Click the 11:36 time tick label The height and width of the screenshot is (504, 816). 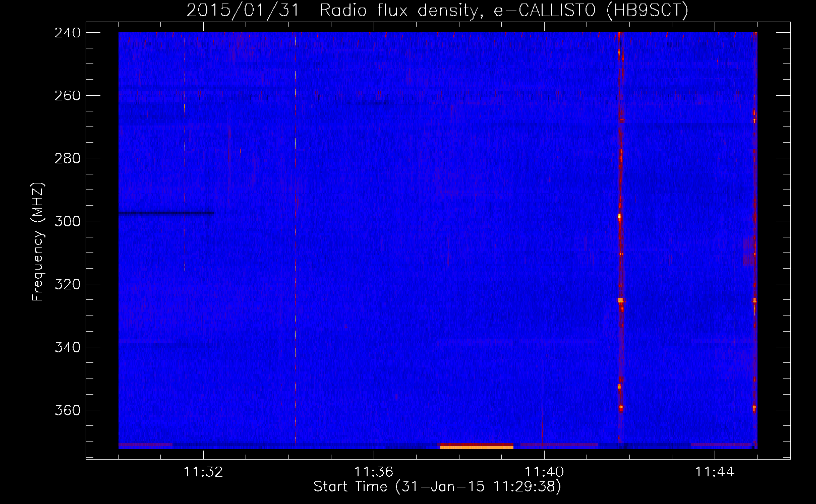point(374,472)
